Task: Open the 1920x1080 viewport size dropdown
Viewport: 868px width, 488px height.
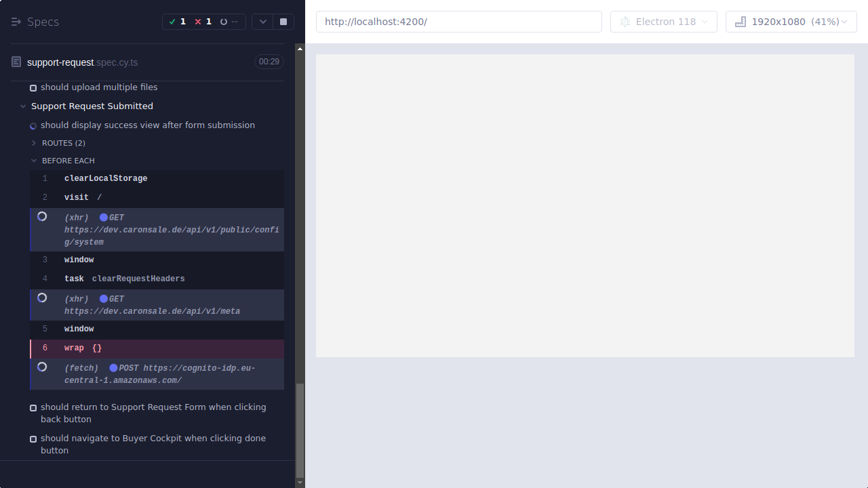Action: click(791, 21)
